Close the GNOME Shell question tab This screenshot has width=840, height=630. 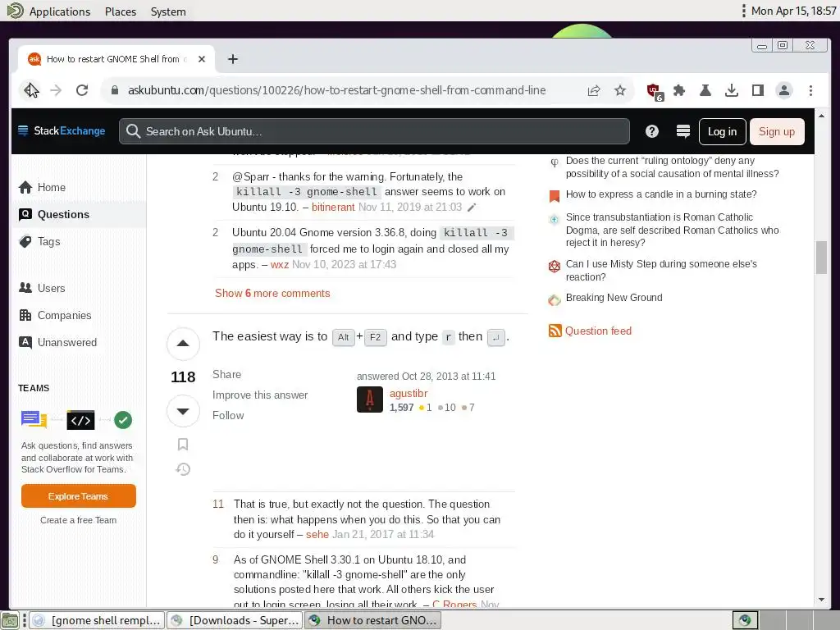pyautogui.click(x=202, y=59)
